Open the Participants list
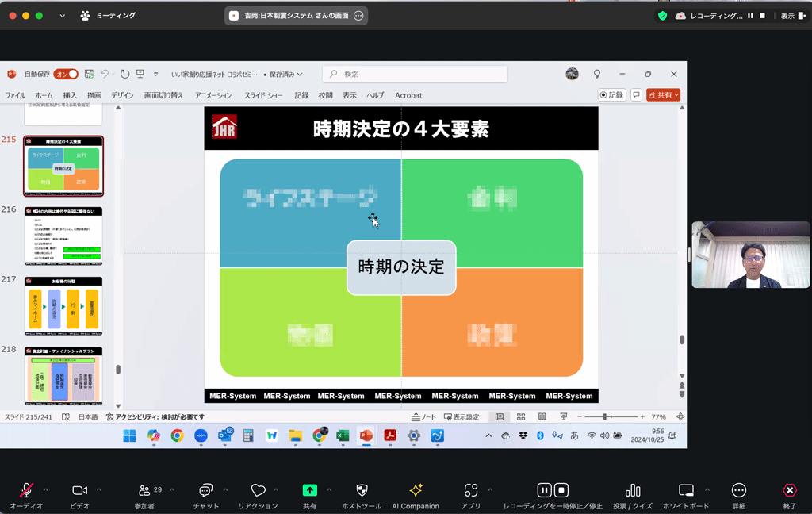This screenshot has height=514, width=812. [144, 490]
